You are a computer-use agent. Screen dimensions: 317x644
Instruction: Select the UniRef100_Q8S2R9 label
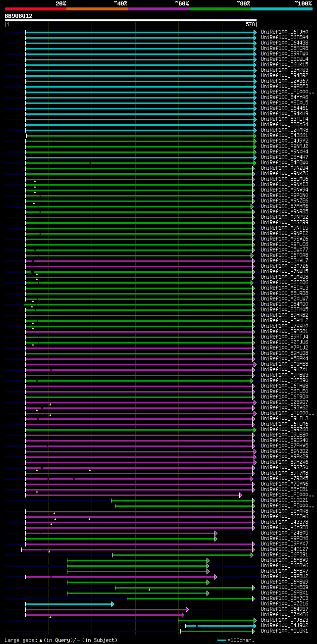point(284,222)
